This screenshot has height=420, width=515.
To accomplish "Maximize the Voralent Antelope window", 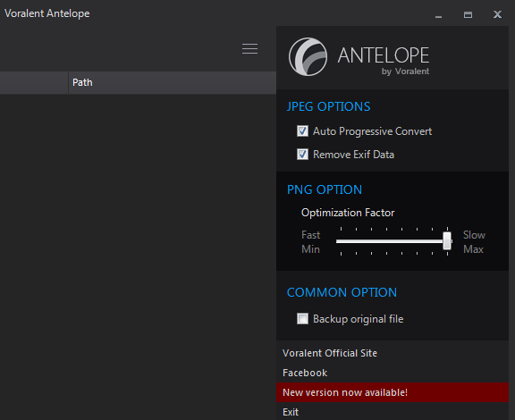I will pos(468,15).
